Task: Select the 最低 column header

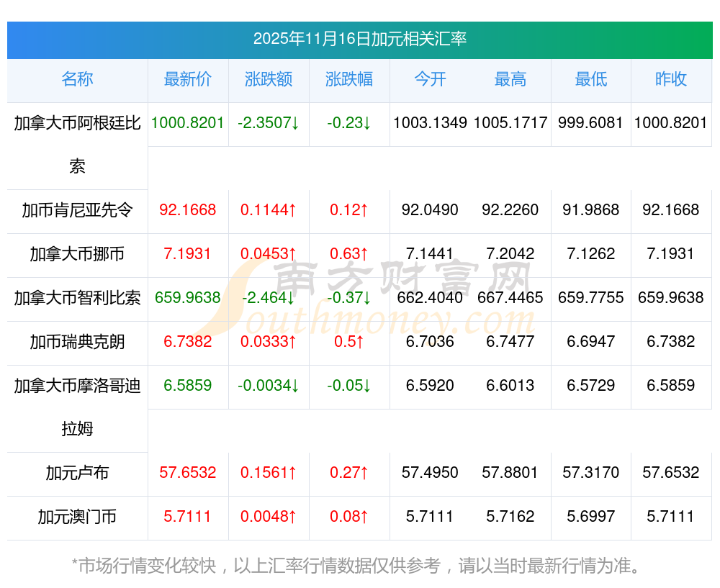Action: [590, 79]
